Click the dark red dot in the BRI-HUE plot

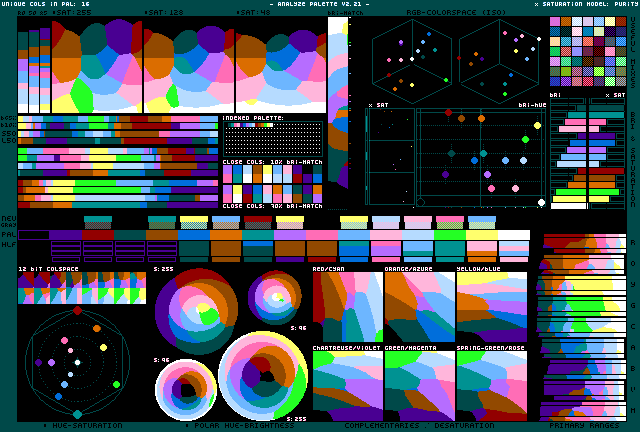448,112
